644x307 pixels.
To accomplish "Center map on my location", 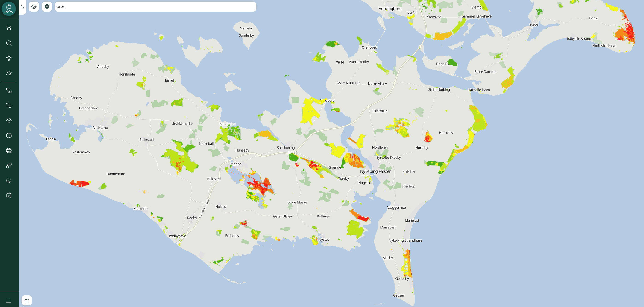I will pos(34,6).
